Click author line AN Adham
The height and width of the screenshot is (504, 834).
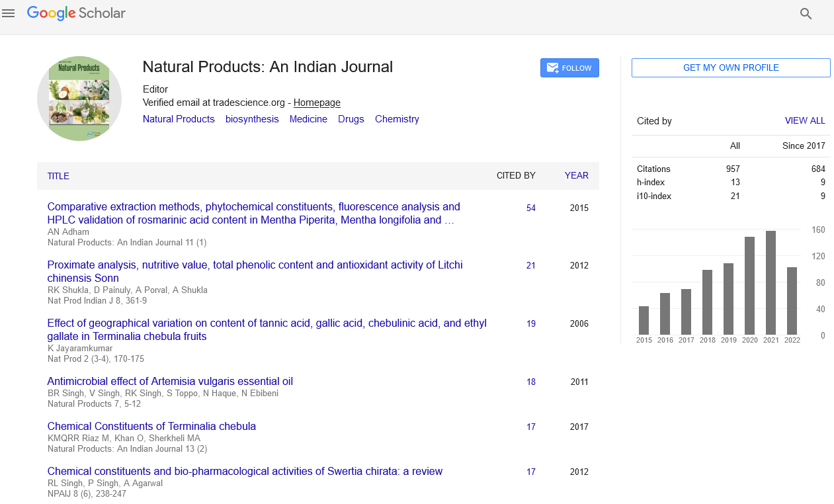[x=68, y=232]
